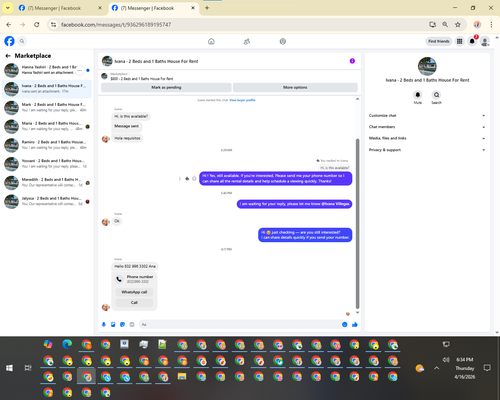Click the WhatsApp call button
This screenshot has width=500, height=400.
134,292
